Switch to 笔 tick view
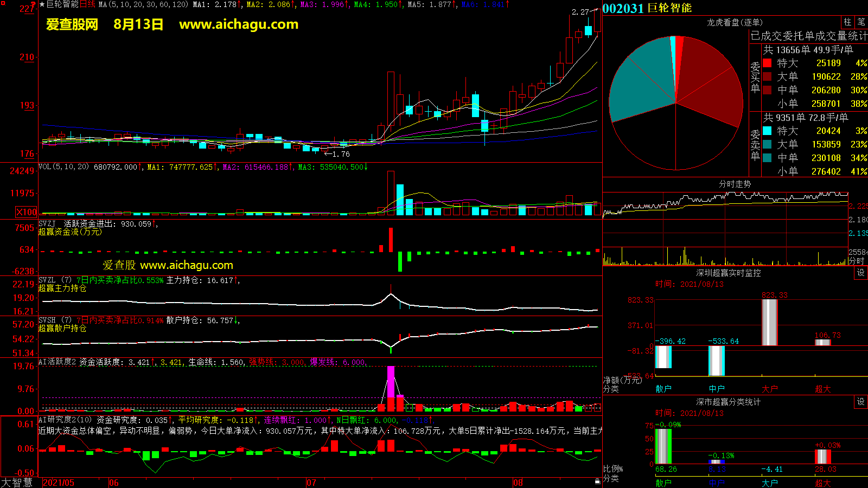 (x=861, y=22)
